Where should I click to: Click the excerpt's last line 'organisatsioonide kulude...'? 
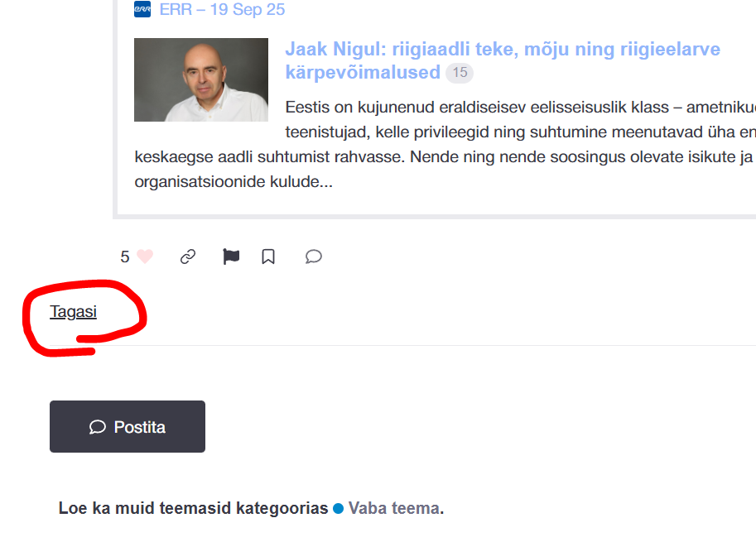tap(234, 181)
